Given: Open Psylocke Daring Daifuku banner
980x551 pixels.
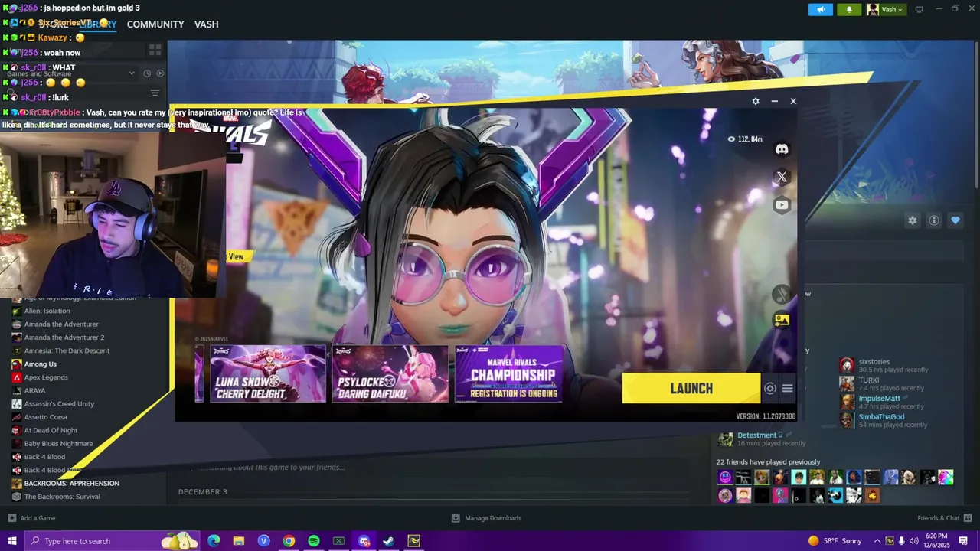Looking at the screenshot, I should [390, 373].
